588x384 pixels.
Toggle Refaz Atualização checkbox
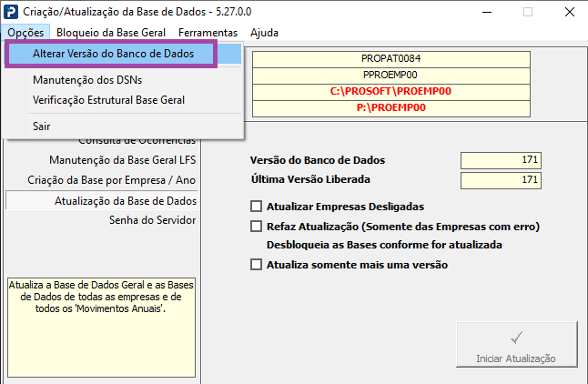256,227
